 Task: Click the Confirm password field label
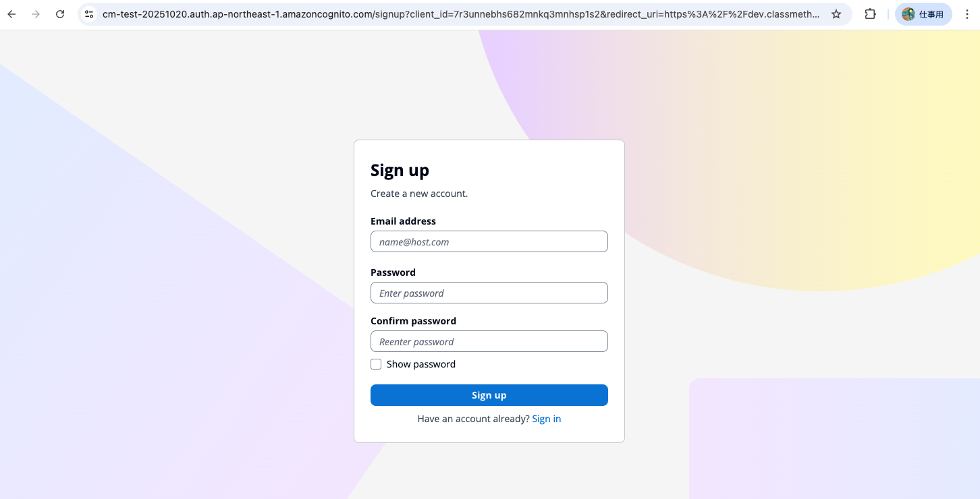[413, 321]
